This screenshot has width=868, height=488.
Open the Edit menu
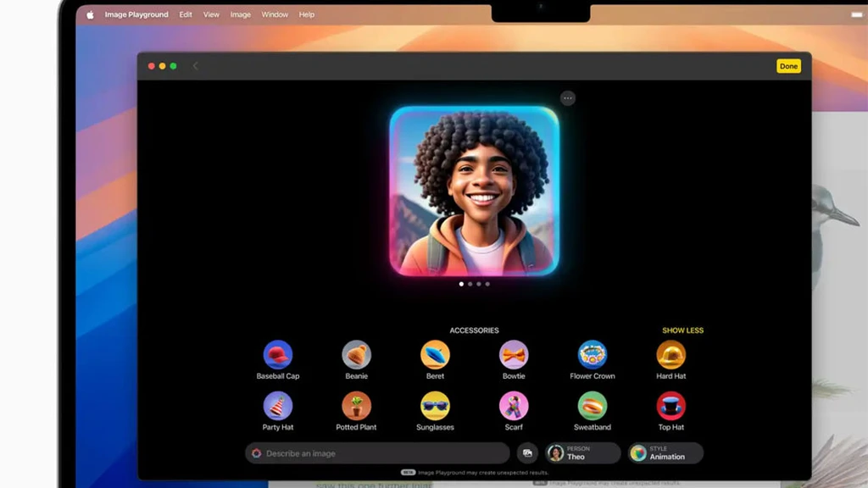click(x=186, y=14)
